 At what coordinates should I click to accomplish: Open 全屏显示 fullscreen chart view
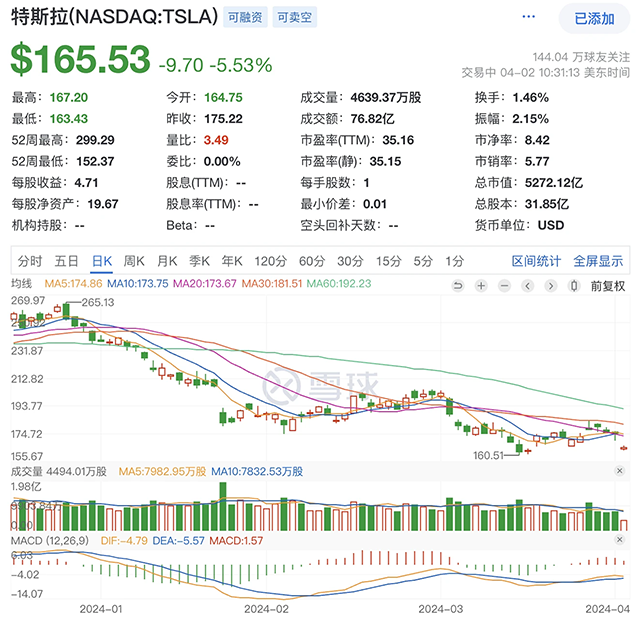coord(598,261)
